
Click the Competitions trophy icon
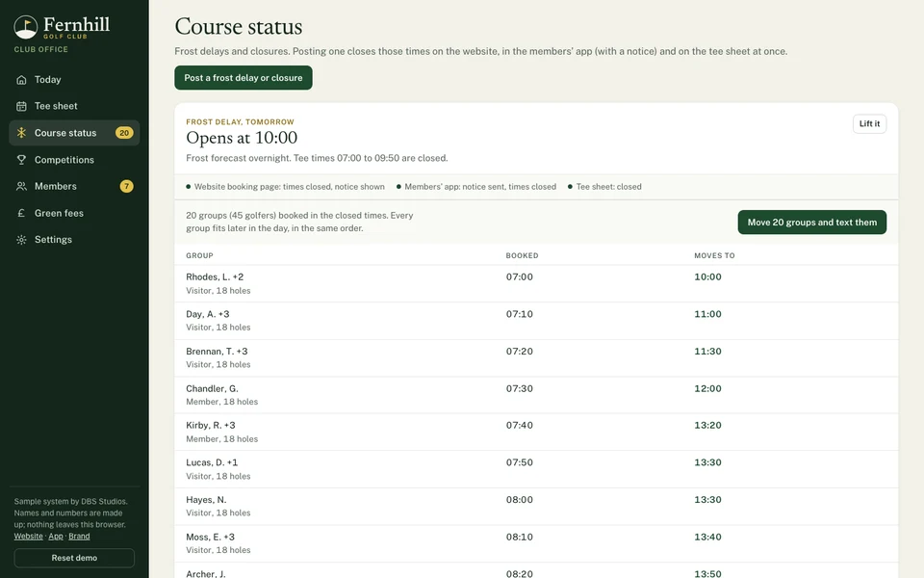coord(21,160)
